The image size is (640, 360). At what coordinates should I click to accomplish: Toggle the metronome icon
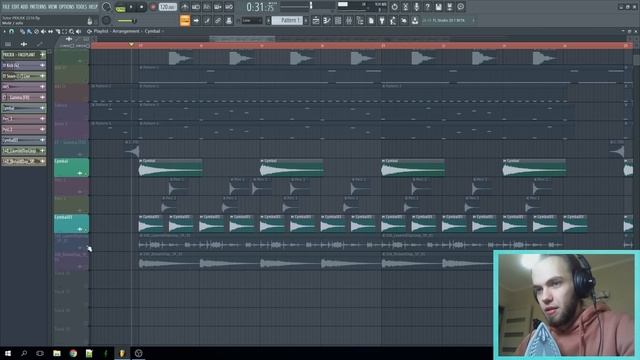[x=185, y=7]
